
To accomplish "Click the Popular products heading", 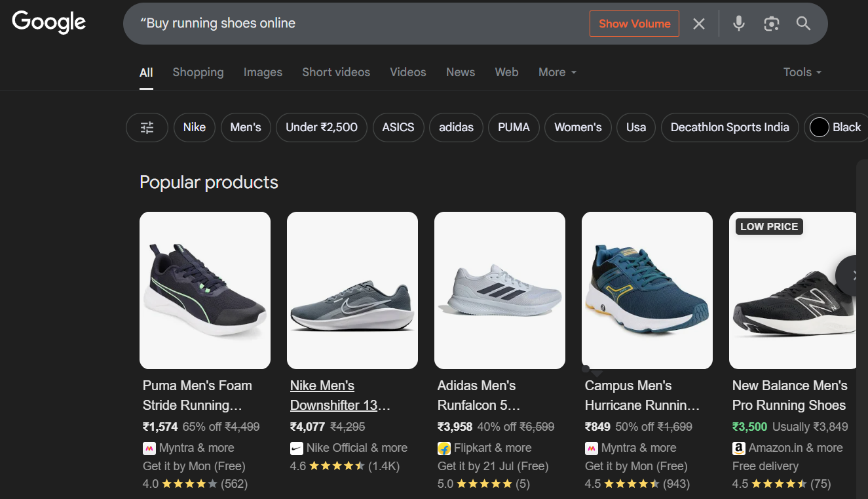I will [209, 182].
